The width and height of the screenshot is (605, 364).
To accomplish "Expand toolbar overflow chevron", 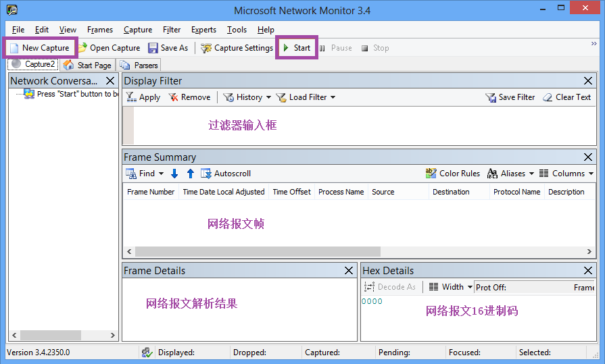I will (x=594, y=44).
